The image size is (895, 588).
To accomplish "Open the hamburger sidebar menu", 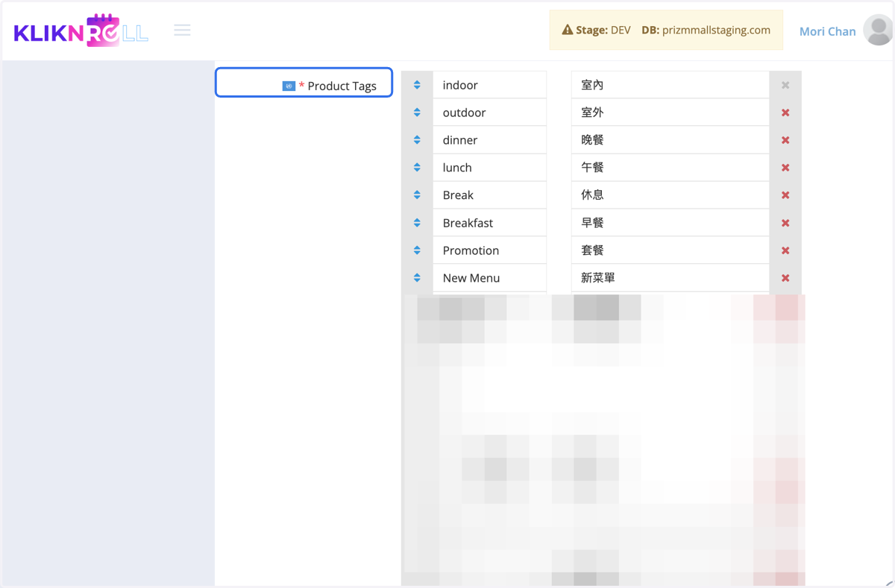I will (182, 31).
